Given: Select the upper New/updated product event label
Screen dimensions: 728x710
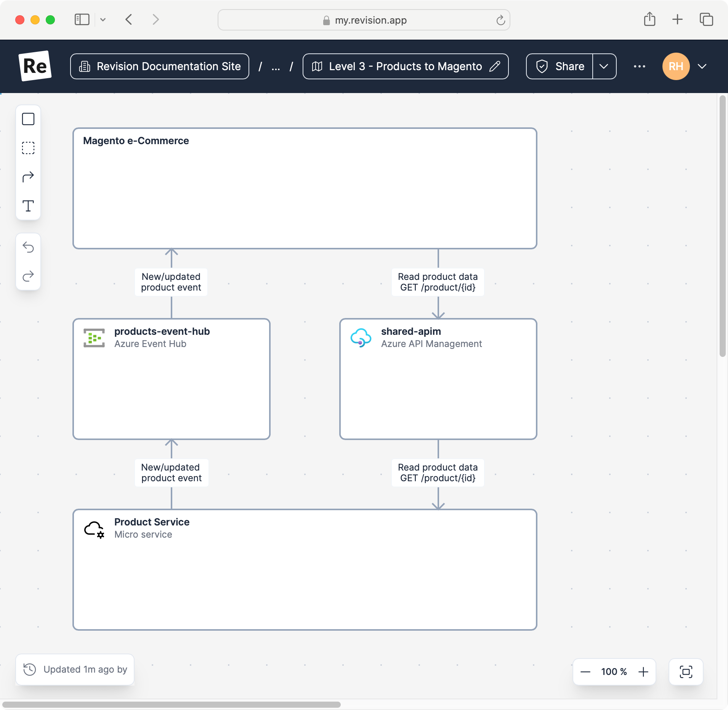Looking at the screenshot, I should (x=171, y=282).
